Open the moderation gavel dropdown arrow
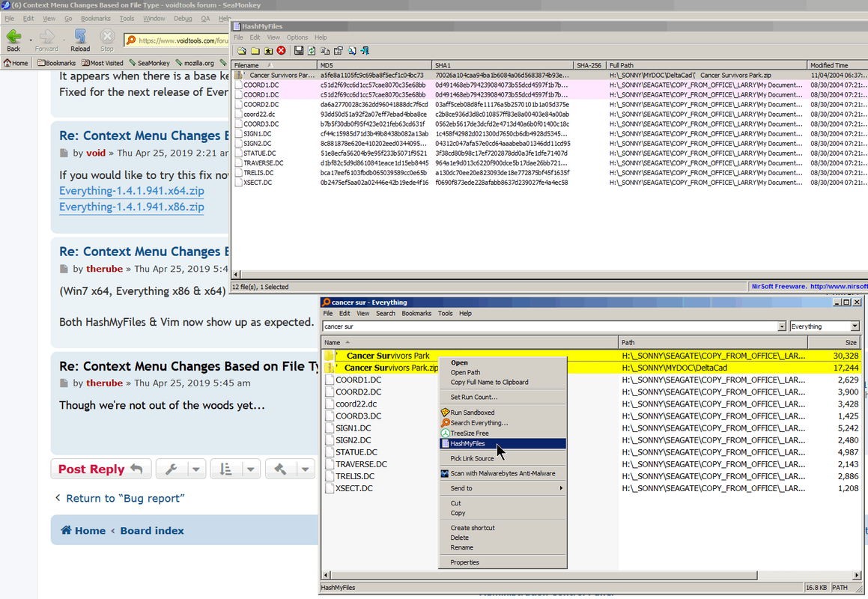 [305, 469]
